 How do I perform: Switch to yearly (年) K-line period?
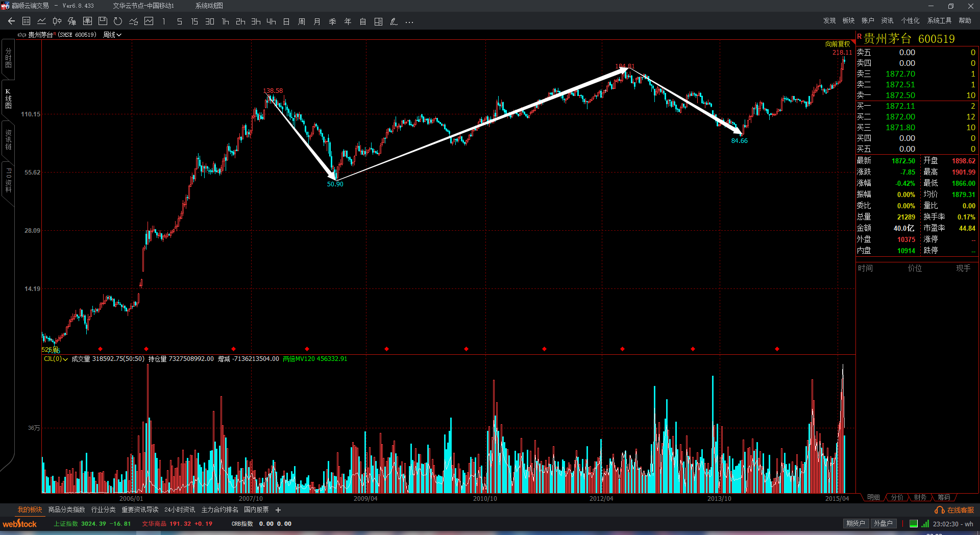click(x=348, y=21)
